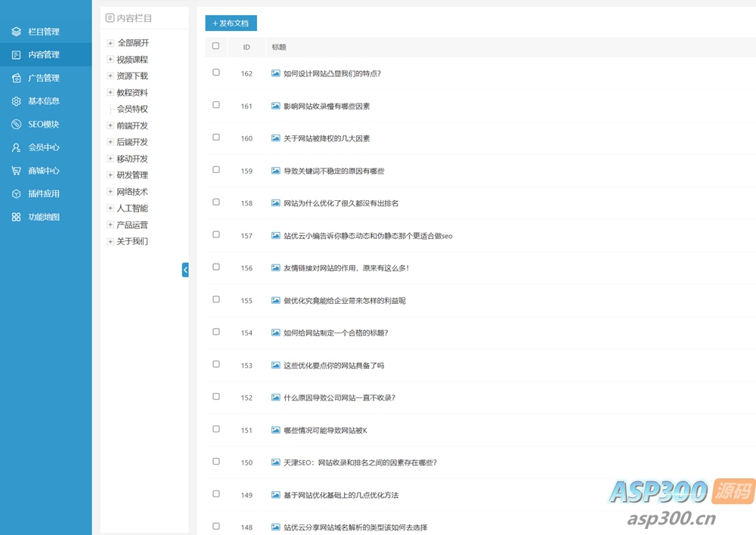Image resolution: width=756 pixels, height=535 pixels.
Task: Open the article titled 影响网站收录慢有哪些因素
Action: click(325, 106)
